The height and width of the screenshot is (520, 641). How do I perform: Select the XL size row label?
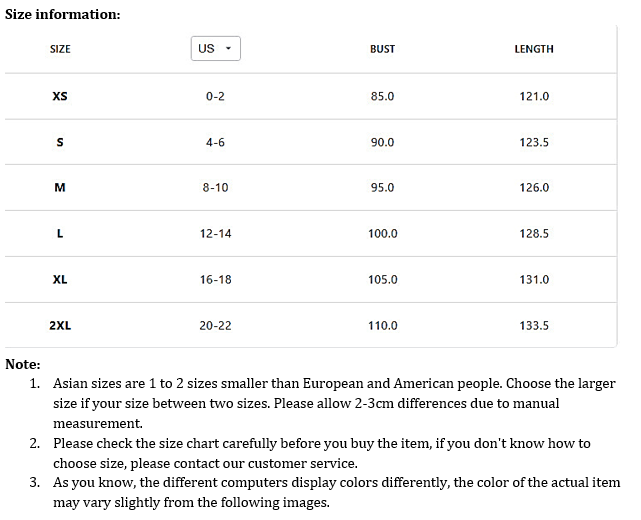pos(60,280)
